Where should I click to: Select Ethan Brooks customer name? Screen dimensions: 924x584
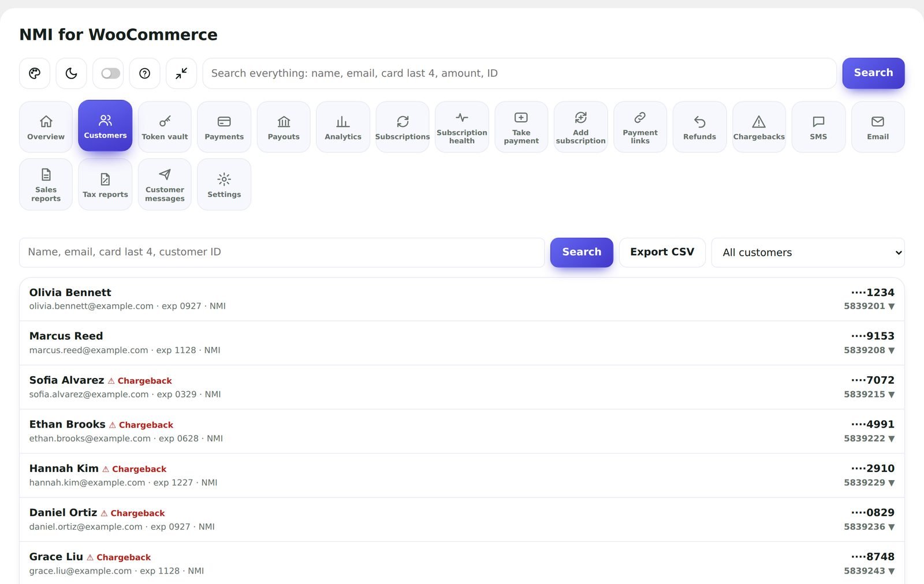(68, 425)
